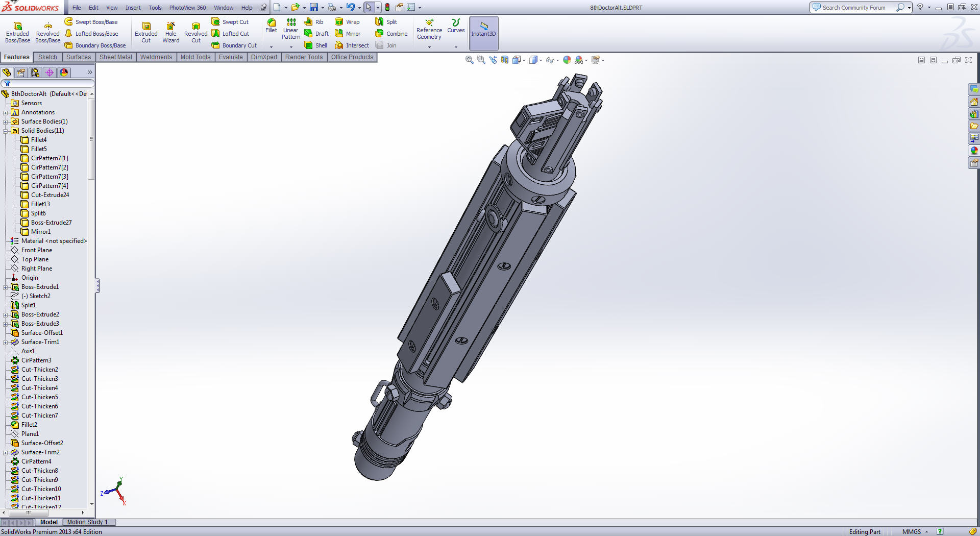Expand the Surface-Trim2 feature
This screenshot has width=980, height=536.
point(6,453)
